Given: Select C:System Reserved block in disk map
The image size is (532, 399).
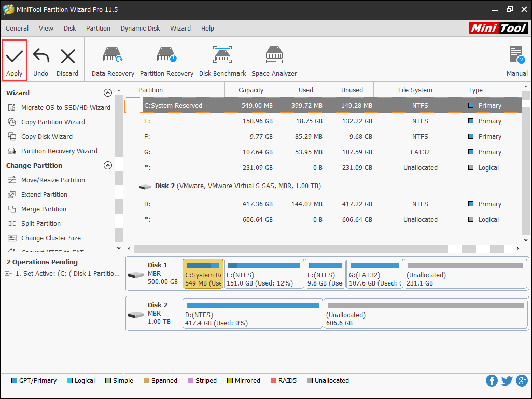Looking at the screenshot, I should tap(203, 274).
